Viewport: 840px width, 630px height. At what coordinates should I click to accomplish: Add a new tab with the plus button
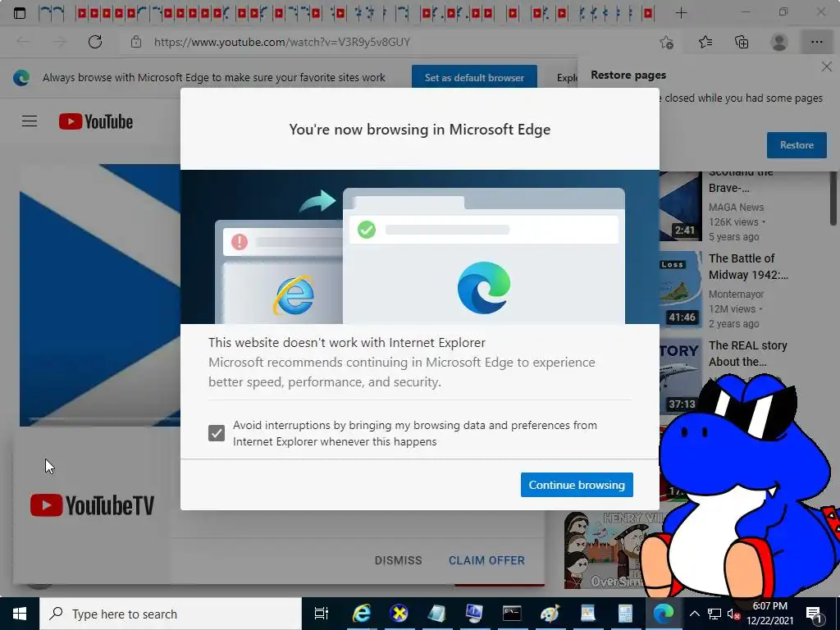point(681,13)
